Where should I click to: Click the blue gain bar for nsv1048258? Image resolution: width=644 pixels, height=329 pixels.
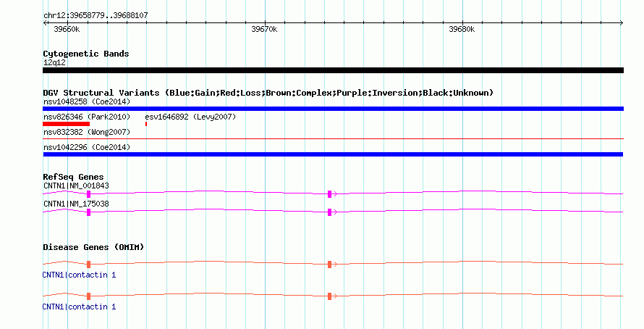333,109
